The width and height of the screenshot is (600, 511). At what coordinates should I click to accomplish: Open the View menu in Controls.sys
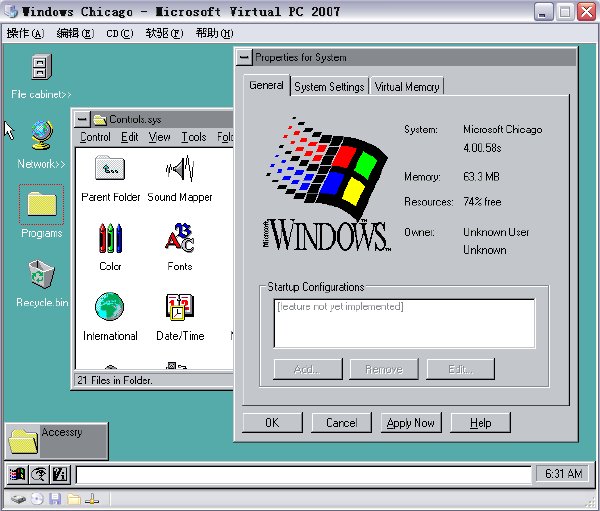[x=160, y=137]
